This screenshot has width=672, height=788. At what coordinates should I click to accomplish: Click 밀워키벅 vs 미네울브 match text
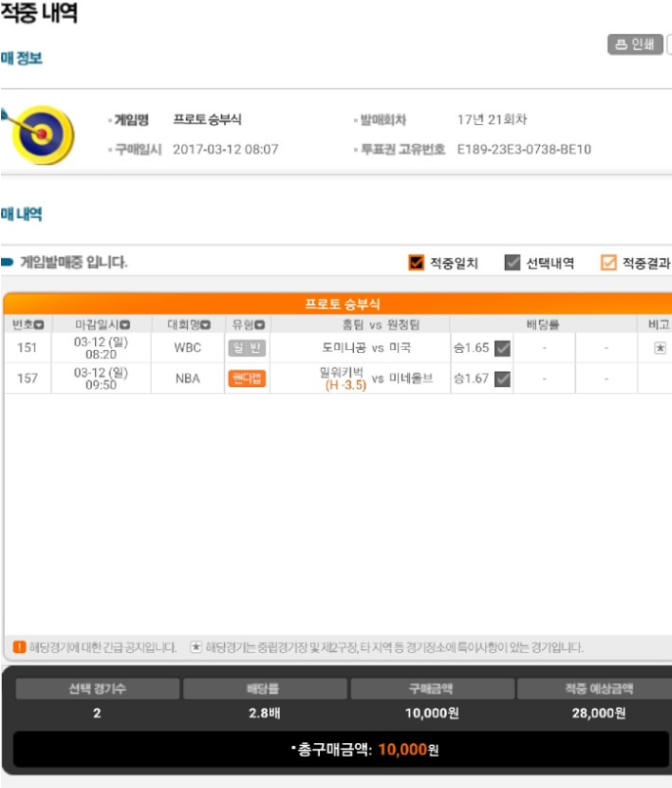click(376, 378)
